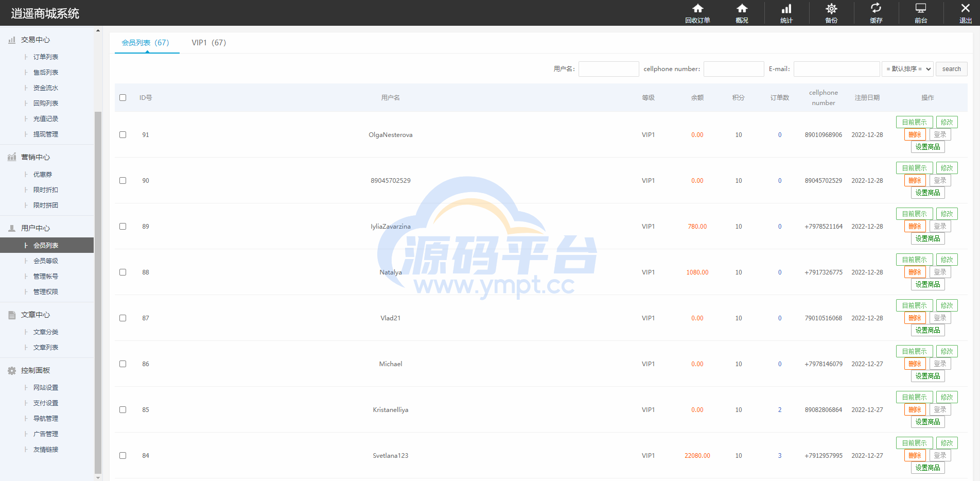The width and height of the screenshot is (980, 481).
Task: Open the 默认排序 sort dropdown
Action: [x=907, y=69]
